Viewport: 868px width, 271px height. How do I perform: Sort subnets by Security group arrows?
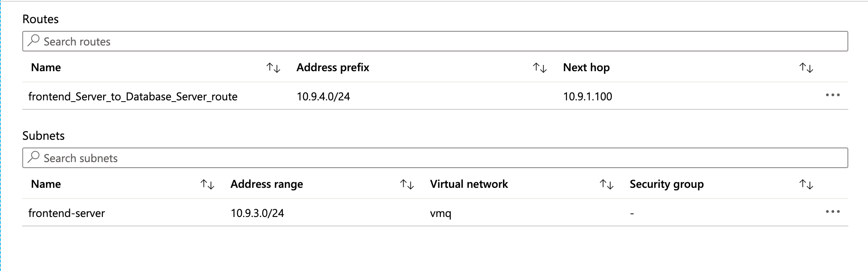[806, 184]
